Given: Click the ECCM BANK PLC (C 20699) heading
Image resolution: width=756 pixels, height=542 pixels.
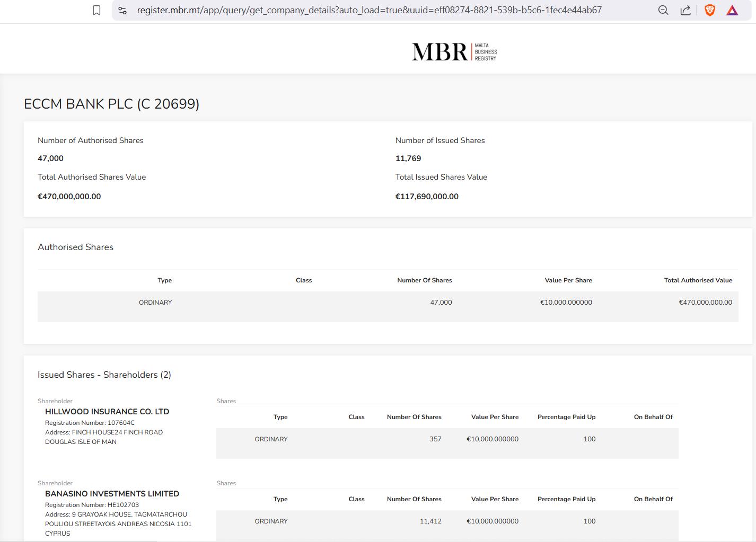Looking at the screenshot, I should coord(111,104).
